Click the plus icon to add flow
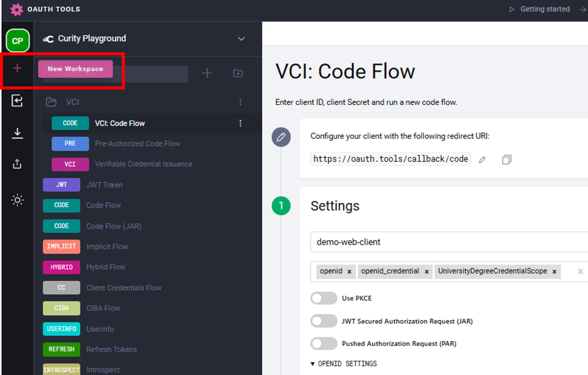Image resolution: width=588 pixels, height=375 pixels. pos(207,73)
